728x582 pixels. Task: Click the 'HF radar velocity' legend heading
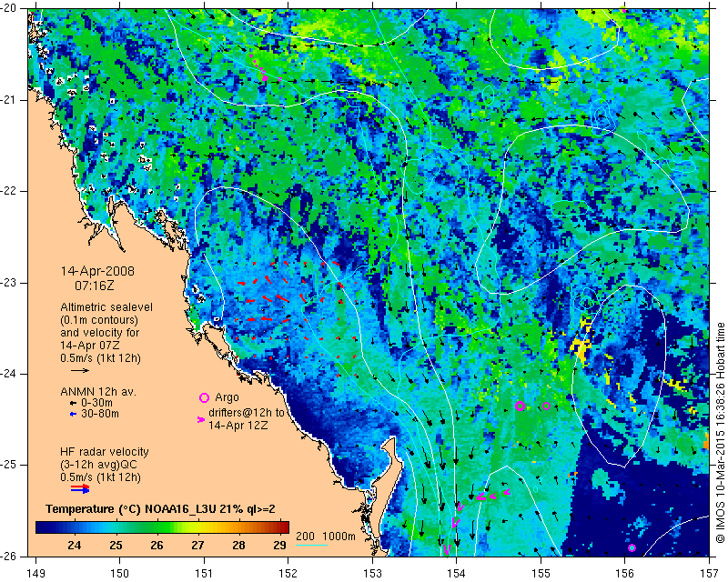(x=105, y=452)
